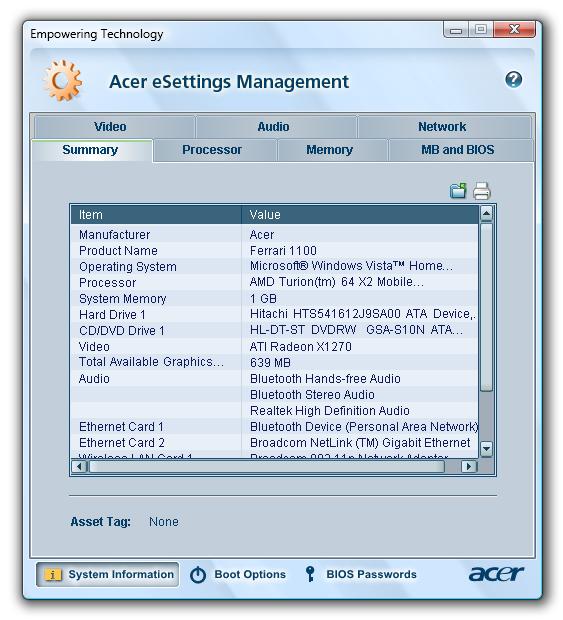
Task: Minimize the Empowering Technology window
Action: coord(456,30)
